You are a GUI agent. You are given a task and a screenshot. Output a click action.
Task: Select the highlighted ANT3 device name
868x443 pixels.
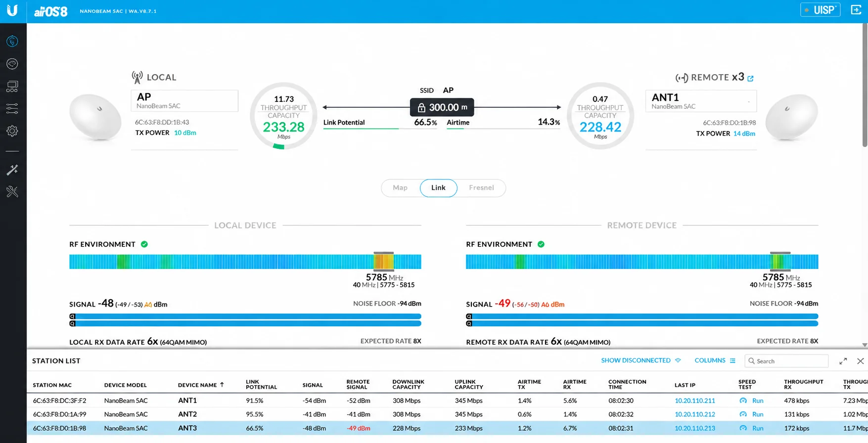(x=187, y=428)
